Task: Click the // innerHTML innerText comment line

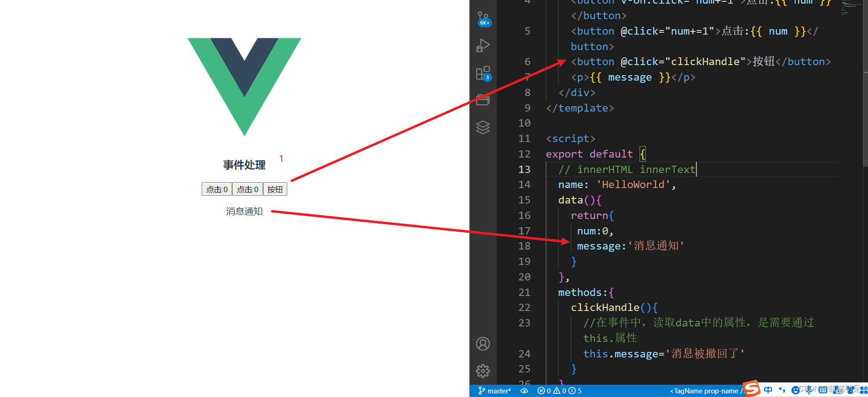Action: pyautogui.click(x=627, y=169)
